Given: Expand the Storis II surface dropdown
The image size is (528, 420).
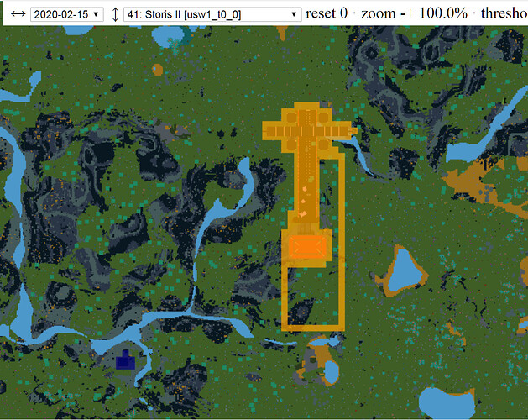Looking at the screenshot, I should tap(212, 14).
